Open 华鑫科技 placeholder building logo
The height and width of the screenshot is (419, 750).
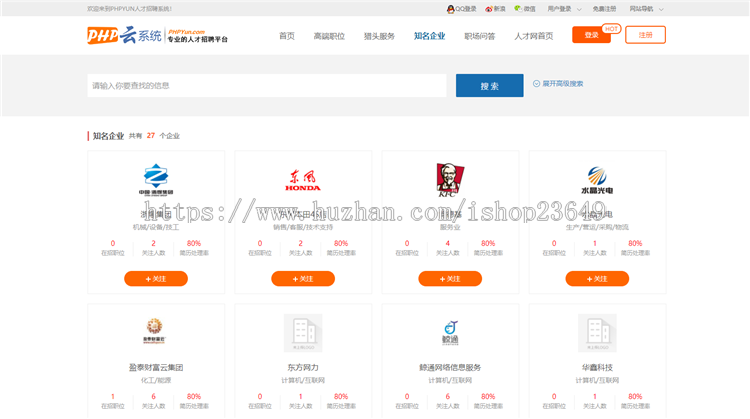tap(597, 333)
